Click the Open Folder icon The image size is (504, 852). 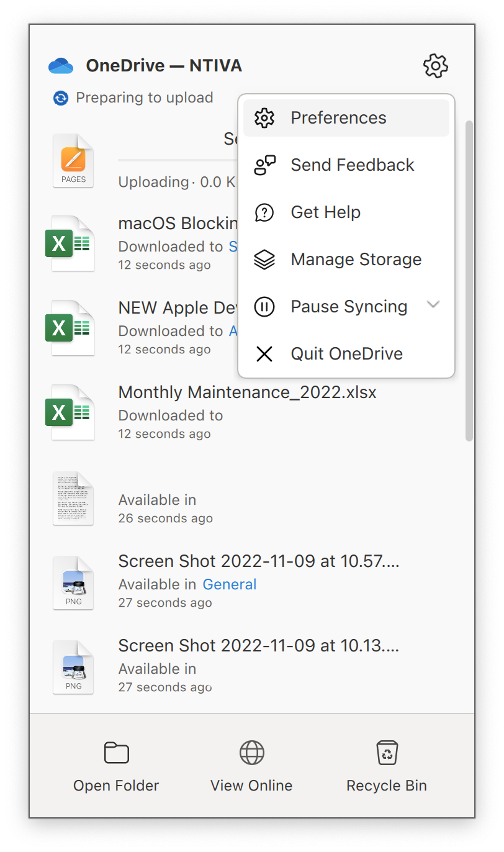click(x=116, y=753)
